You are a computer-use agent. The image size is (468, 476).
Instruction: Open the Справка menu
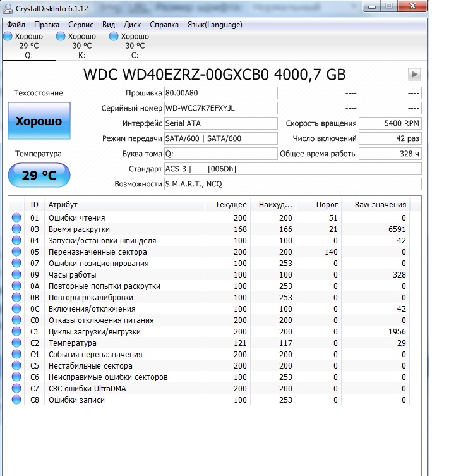164,25
